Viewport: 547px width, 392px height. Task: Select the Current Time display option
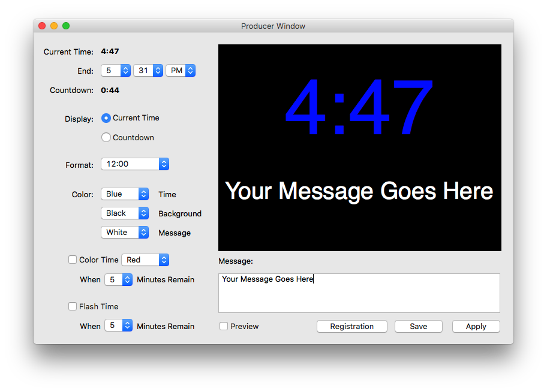pos(106,118)
